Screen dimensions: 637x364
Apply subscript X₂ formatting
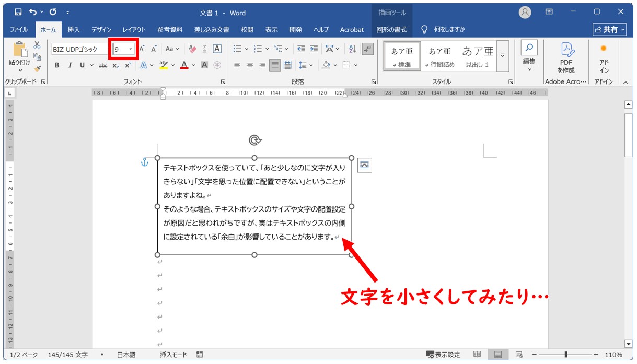[115, 65]
